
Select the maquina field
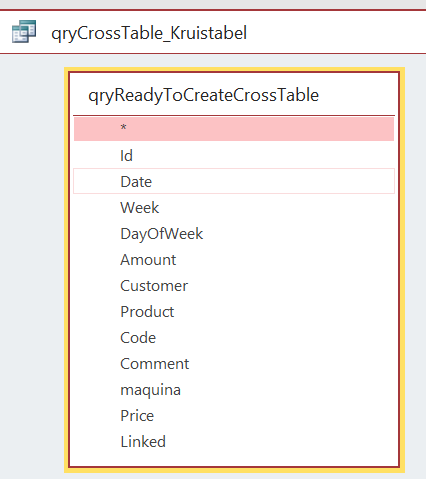(x=234, y=389)
